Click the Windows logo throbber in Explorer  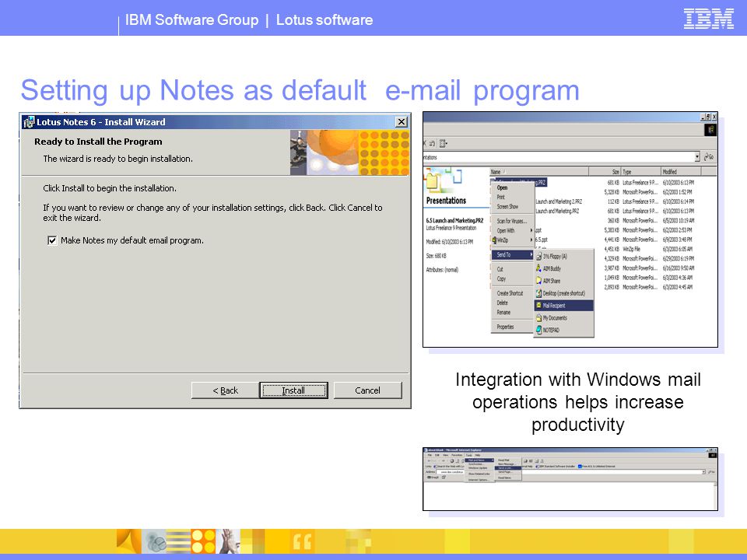click(x=710, y=130)
